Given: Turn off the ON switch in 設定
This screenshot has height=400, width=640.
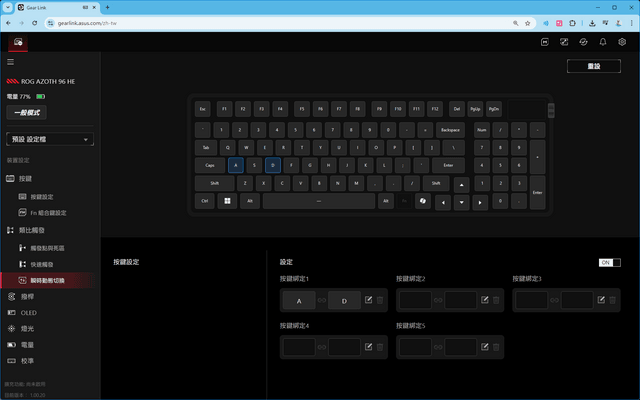Looking at the screenshot, I should (x=609, y=262).
